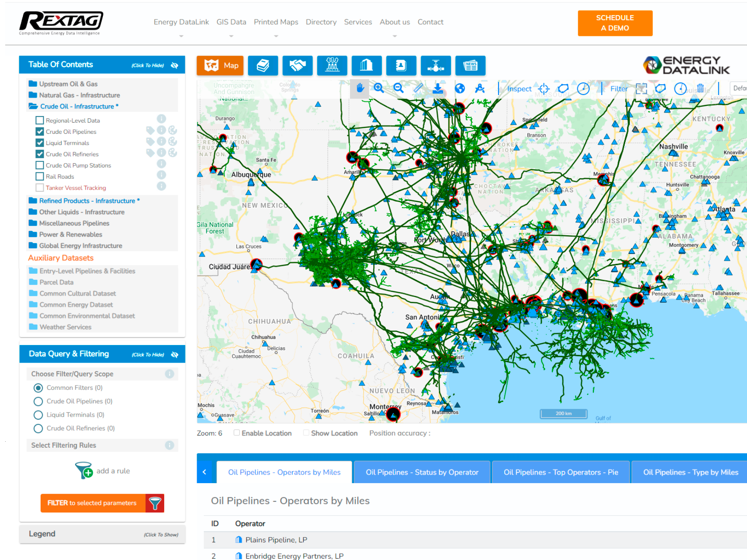Click the globe basemap icon

460,89
